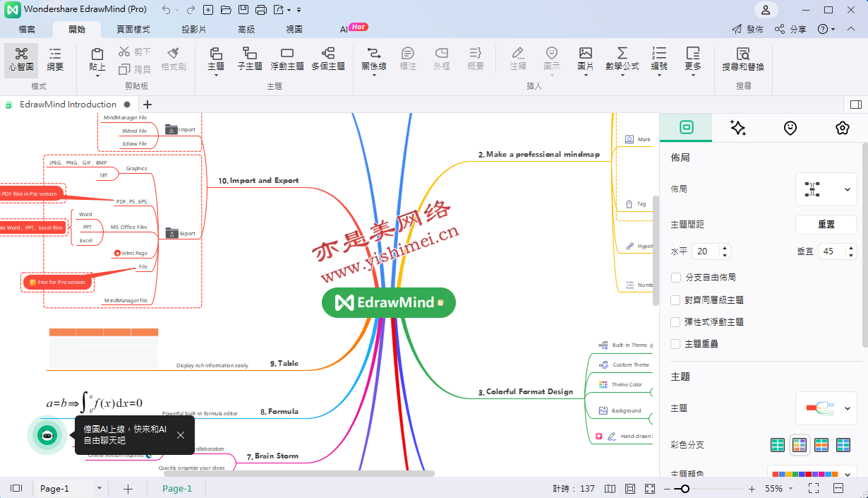Add 多個主題 multiple topics
Image resolution: width=868 pixels, height=498 pixels.
pos(328,59)
